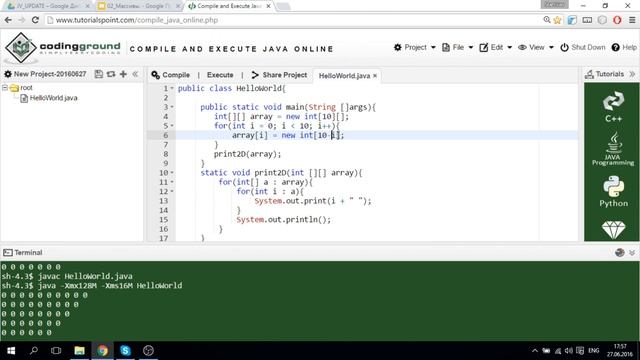Click the browser back arrow

[8, 20]
